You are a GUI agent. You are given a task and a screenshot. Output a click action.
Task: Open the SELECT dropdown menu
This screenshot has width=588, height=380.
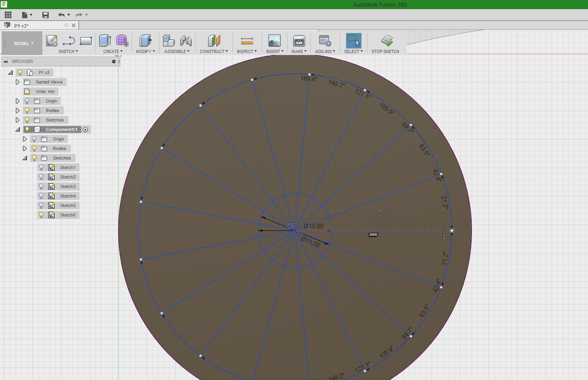click(x=353, y=51)
